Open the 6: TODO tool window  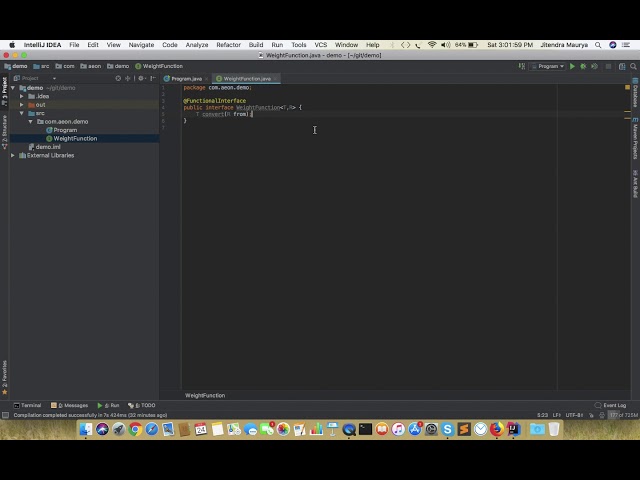pyautogui.click(x=142, y=405)
